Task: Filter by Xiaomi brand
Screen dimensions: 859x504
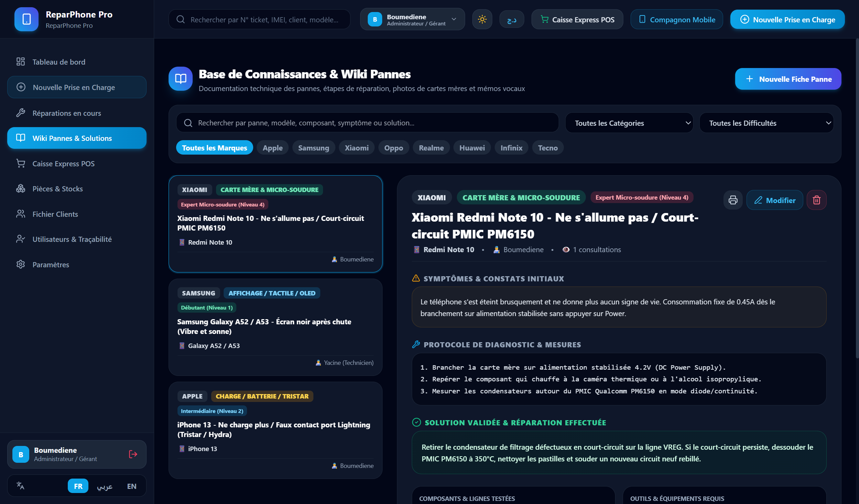Action: click(356, 148)
